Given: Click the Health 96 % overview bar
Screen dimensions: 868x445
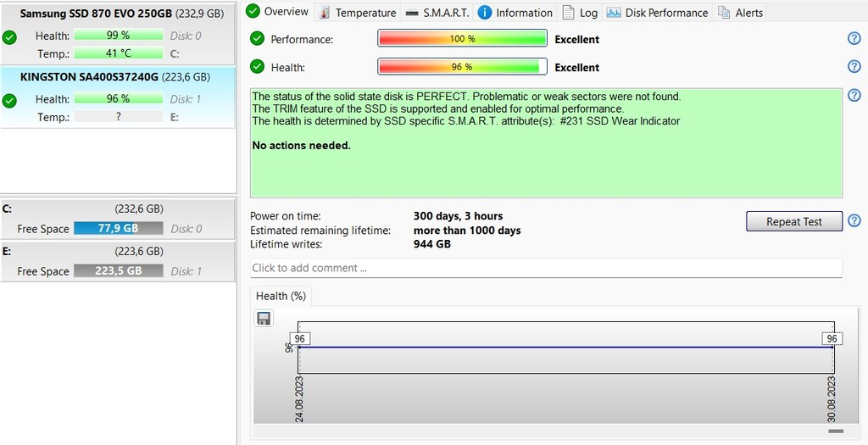Looking at the screenshot, I should click(x=462, y=67).
